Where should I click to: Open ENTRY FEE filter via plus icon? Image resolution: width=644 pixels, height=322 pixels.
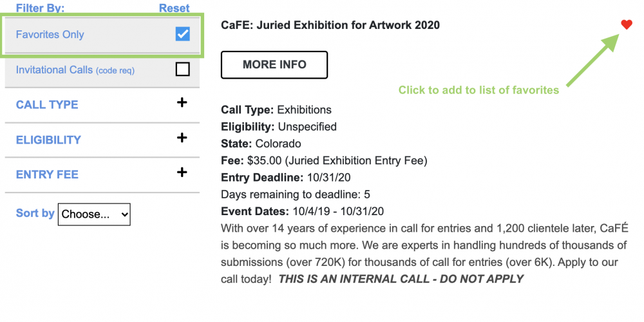coord(182,172)
